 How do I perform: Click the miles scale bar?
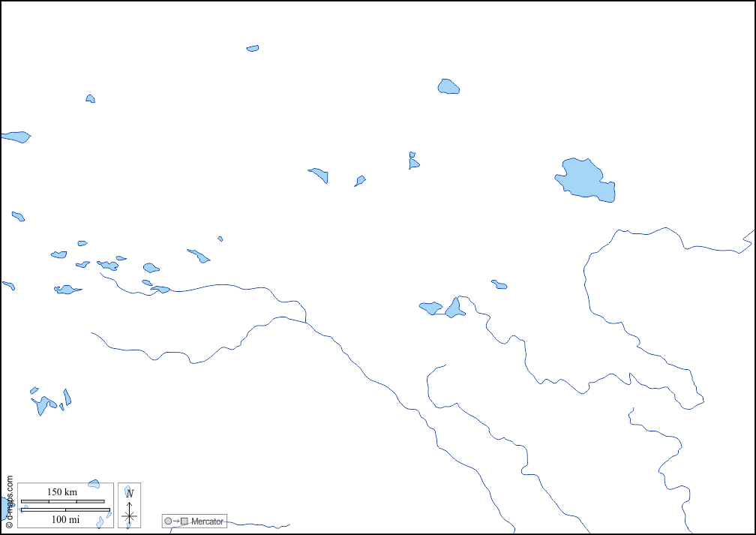(x=65, y=510)
